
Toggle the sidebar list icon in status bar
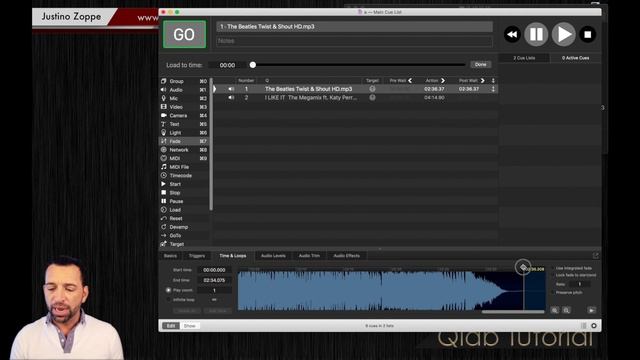pyautogui.click(x=584, y=326)
